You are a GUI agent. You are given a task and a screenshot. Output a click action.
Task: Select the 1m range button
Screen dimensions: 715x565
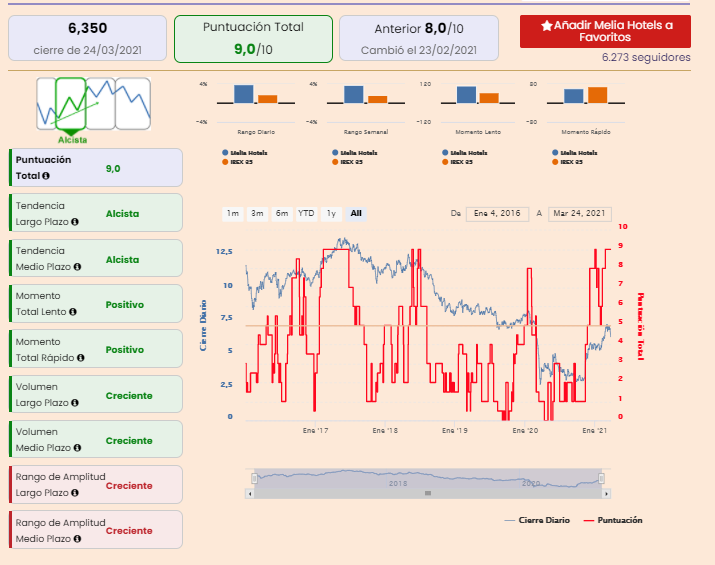233,213
